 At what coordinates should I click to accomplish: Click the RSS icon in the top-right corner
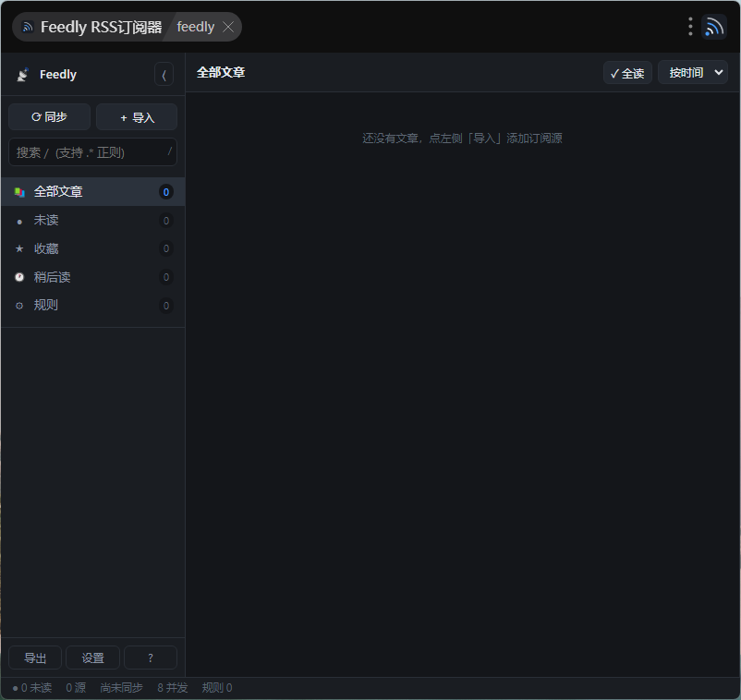pyautogui.click(x=714, y=27)
